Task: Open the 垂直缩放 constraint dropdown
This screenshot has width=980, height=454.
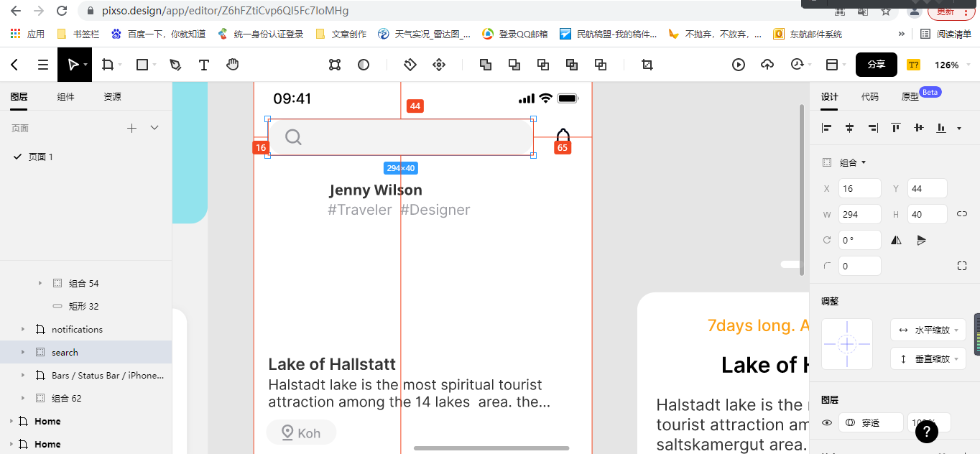Action: [928, 358]
